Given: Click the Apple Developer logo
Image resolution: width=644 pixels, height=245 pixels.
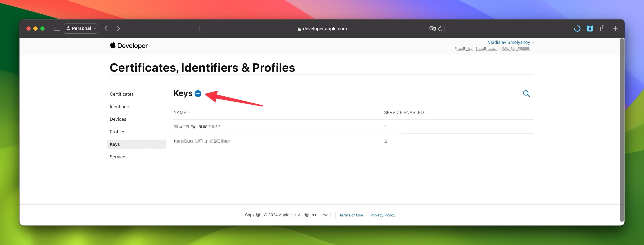Looking at the screenshot, I should [x=129, y=45].
